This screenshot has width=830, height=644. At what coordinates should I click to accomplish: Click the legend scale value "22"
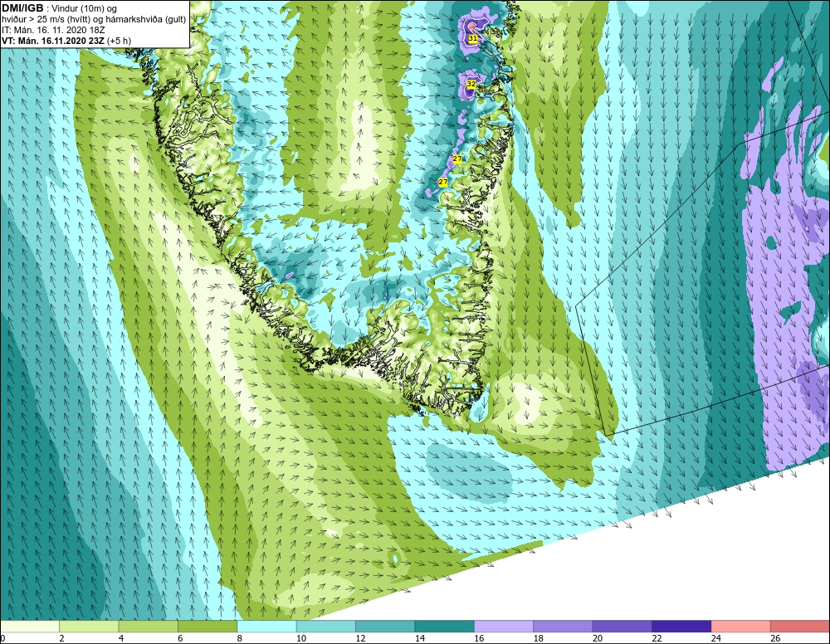pyautogui.click(x=657, y=638)
